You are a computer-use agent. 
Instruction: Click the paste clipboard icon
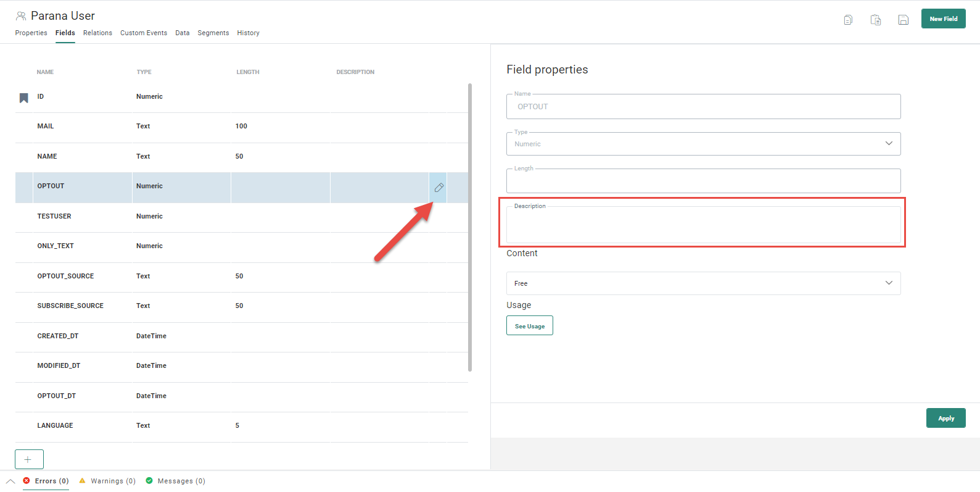pyautogui.click(x=875, y=20)
